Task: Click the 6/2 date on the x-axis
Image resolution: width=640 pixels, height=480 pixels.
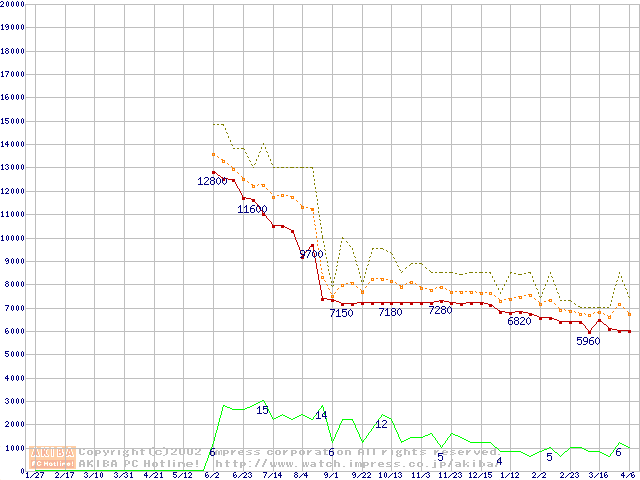Action: (211, 475)
